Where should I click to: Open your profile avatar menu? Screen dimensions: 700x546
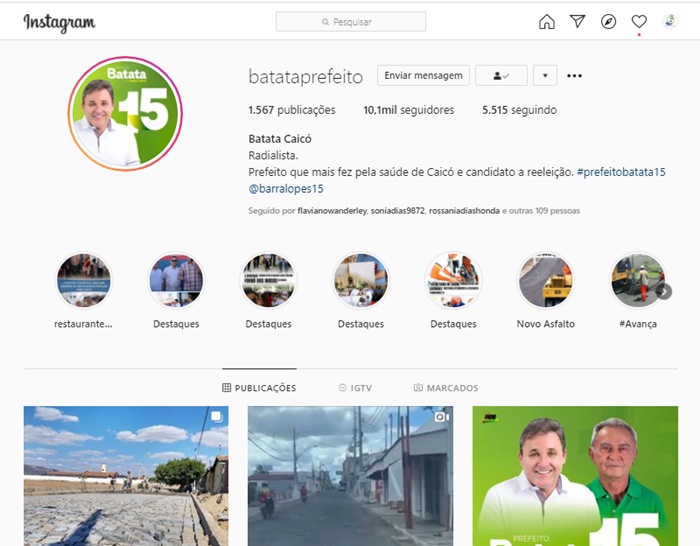(x=670, y=22)
